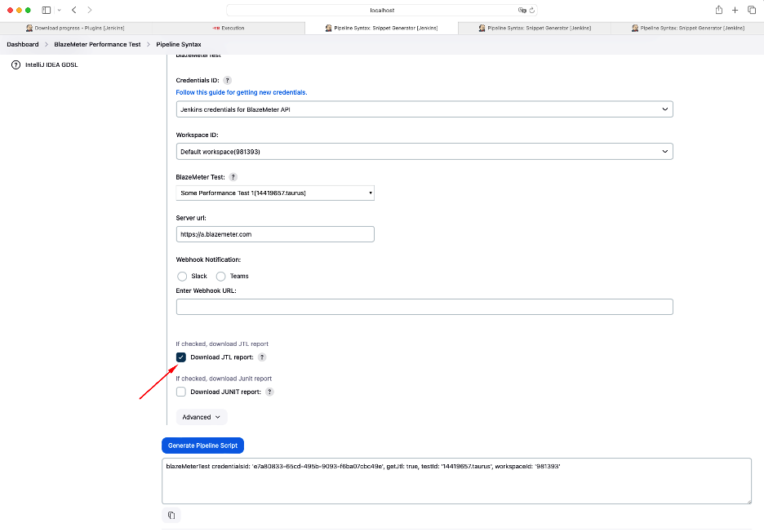Image resolution: width=764 pixels, height=532 pixels.
Task: Click the Enter Webhook URL field
Action: tap(424, 307)
